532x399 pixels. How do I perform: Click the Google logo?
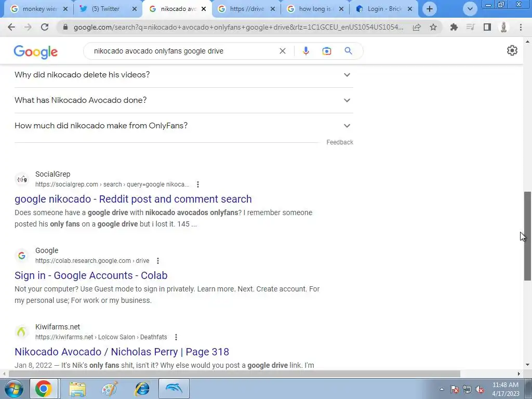tap(36, 52)
